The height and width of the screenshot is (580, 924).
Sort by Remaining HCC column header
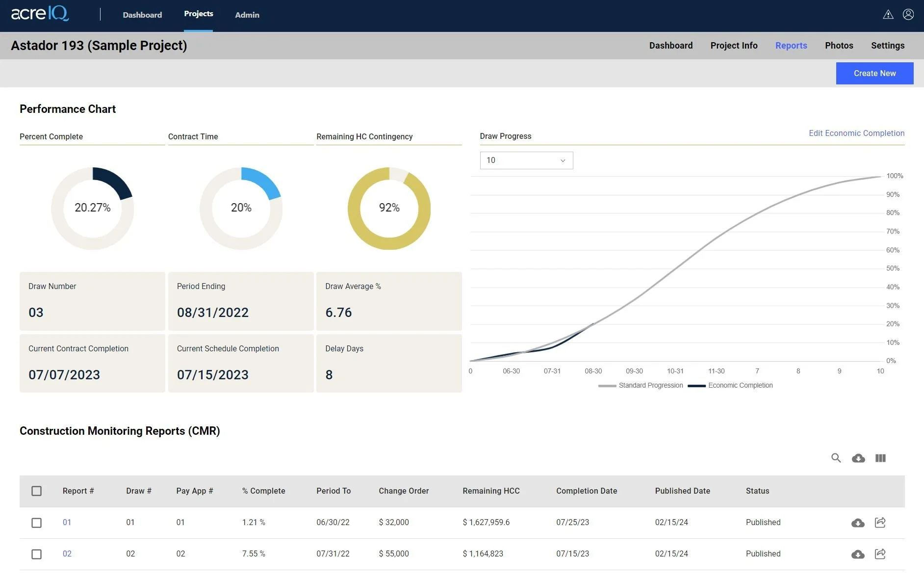(491, 491)
